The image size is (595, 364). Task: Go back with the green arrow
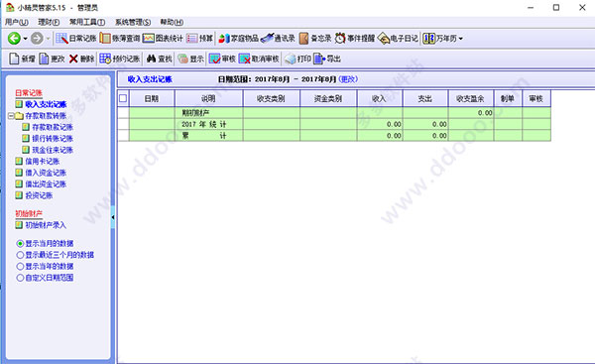click(14, 39)
